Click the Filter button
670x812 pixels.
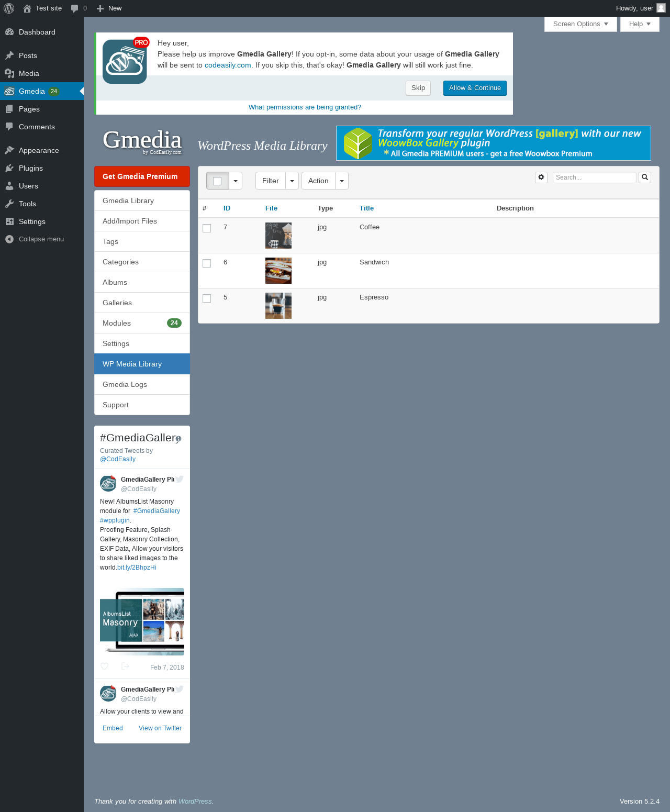point(271,181)
